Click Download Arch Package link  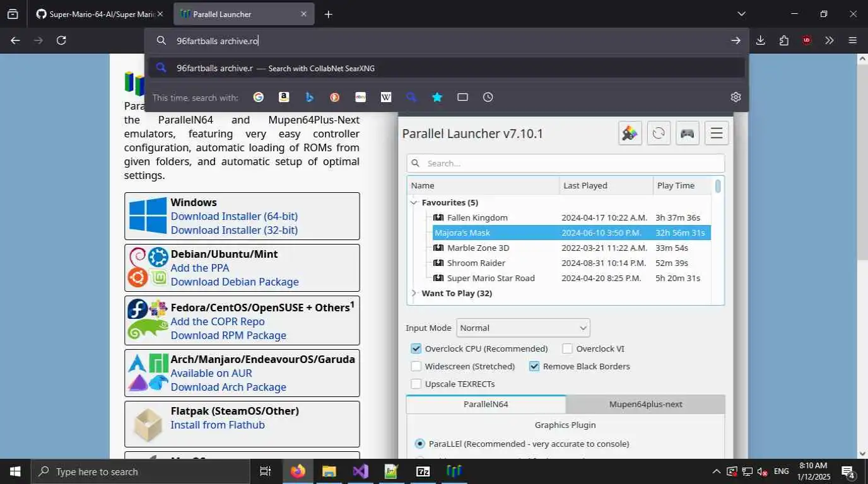pos(228,387)
